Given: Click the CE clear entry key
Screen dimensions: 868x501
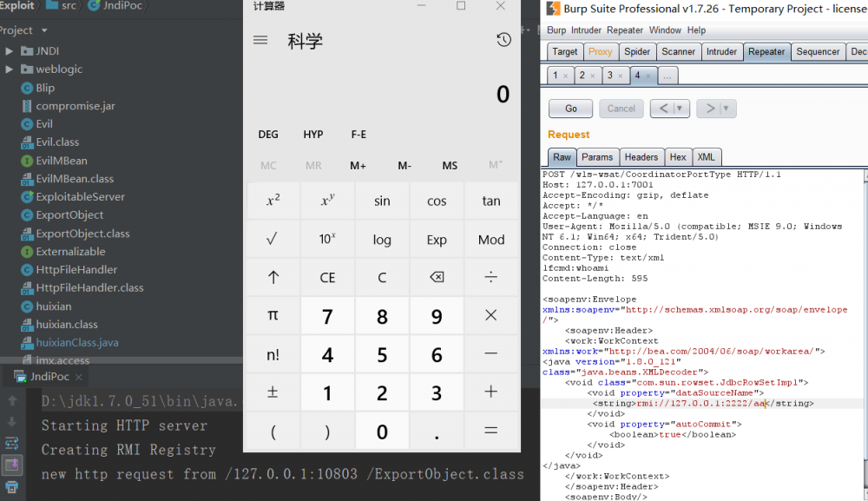Looking at the screenshot, I should tap(327, 277).
